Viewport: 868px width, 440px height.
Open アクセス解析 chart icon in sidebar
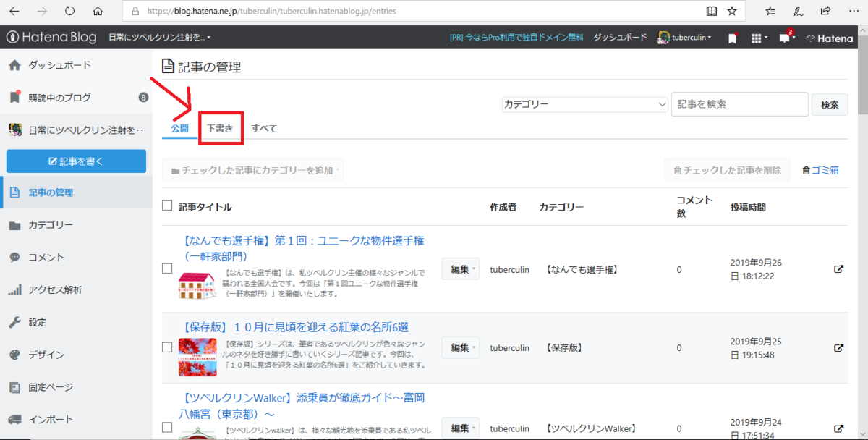coord(16,289)
